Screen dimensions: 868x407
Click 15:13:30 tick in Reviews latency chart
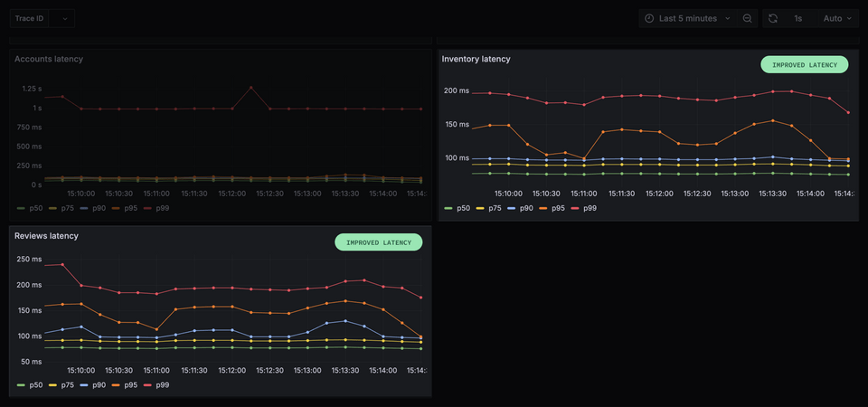[345, 371]
